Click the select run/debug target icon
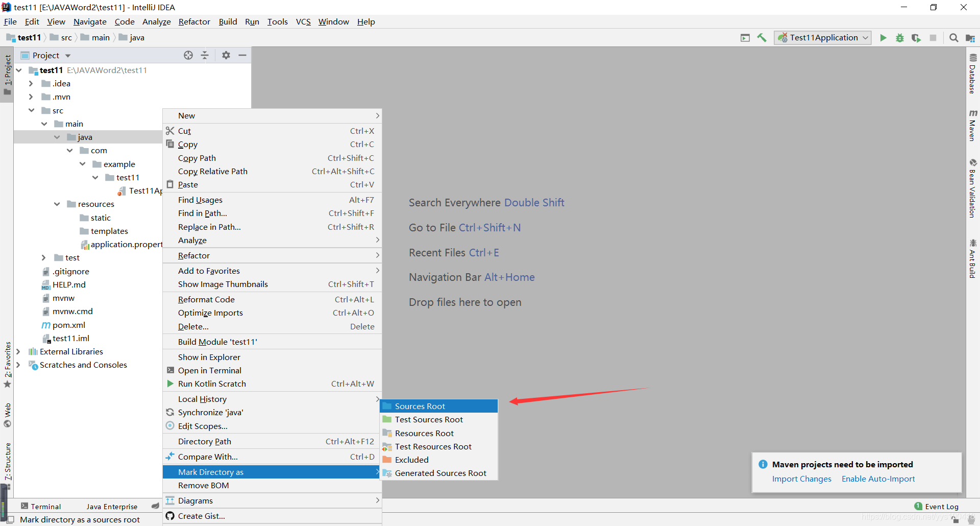This screenshot has width=980, height=526. [x=745, y=38]
